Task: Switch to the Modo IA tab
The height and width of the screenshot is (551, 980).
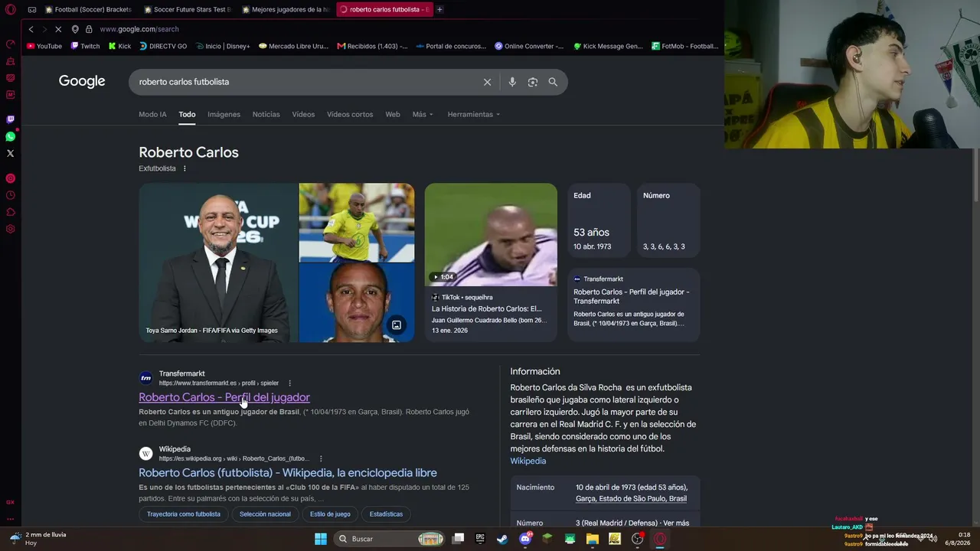Action: [152, 114]
